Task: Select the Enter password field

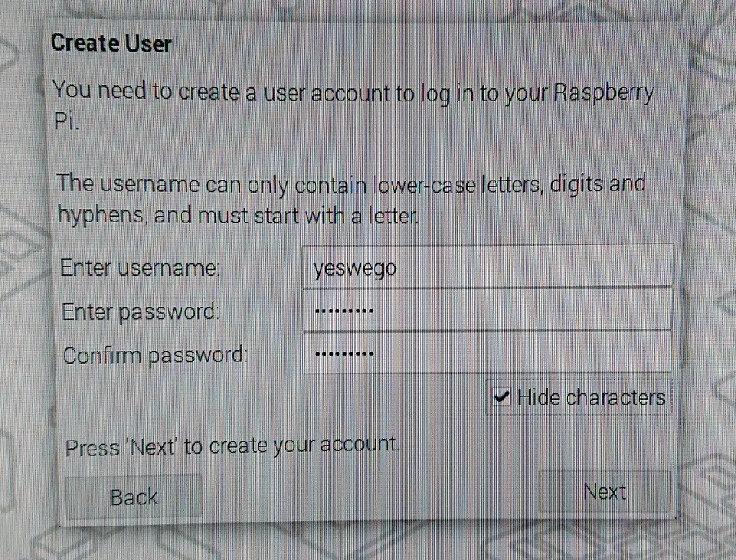Action: (x=487, y=310)
